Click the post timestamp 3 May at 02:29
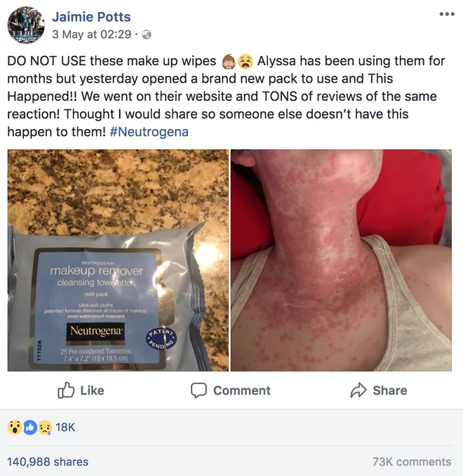Viewport: 463px width, 476px height. [x=91, y=34]
